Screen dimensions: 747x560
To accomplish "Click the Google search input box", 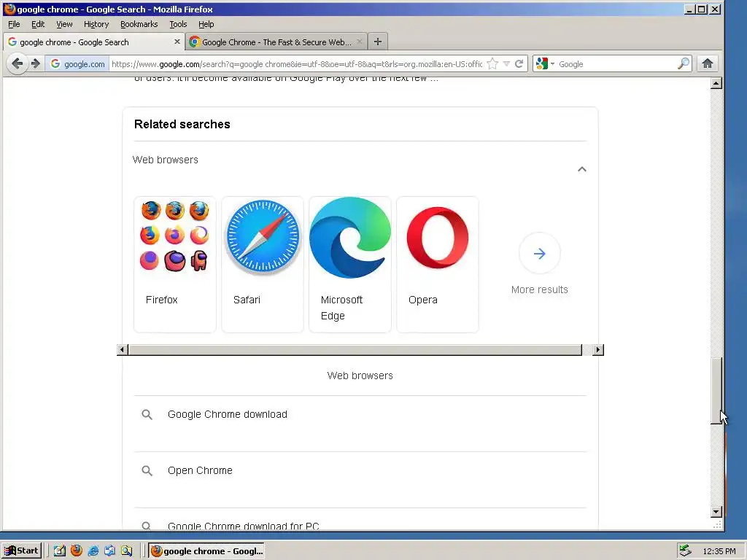I will click(616, 64).
